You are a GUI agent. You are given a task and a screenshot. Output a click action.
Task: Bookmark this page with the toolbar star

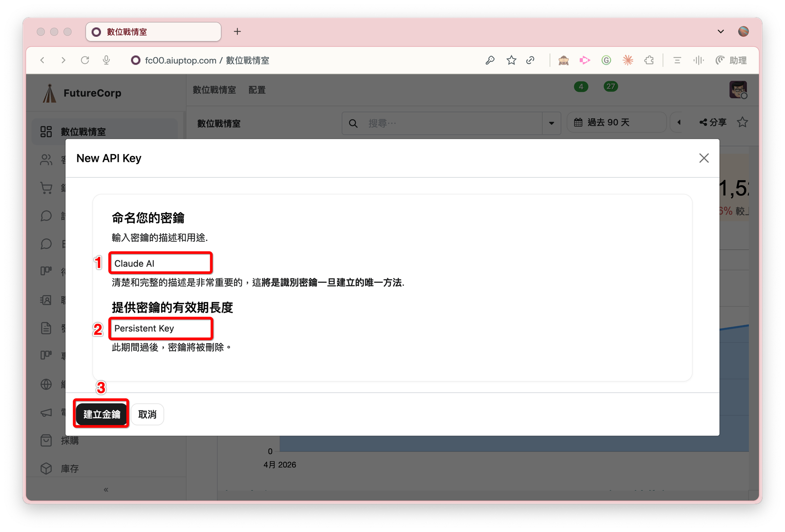[x=511, y=60]
